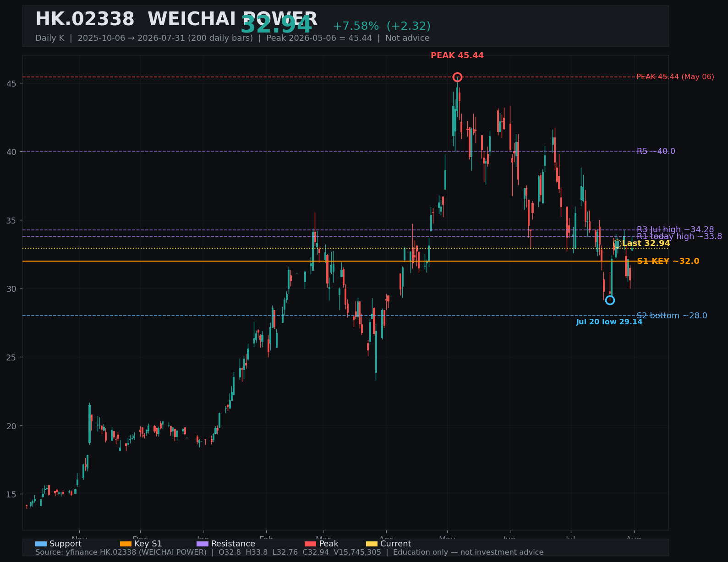Screen dimensions: 728x562
Task: Click the 'Support' legend label
Action: 66,544
